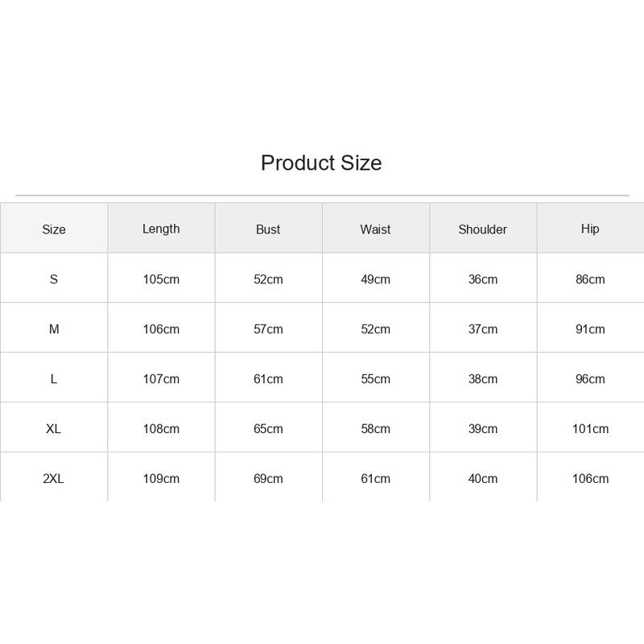The height and width of the screenshot is (644, 644).
Task: Click the L size row label
Action: (54, 378)
